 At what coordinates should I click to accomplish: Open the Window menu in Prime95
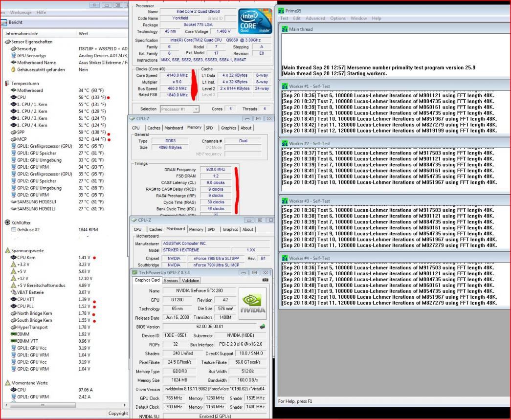pyautogui.click(x=359, y=18)
